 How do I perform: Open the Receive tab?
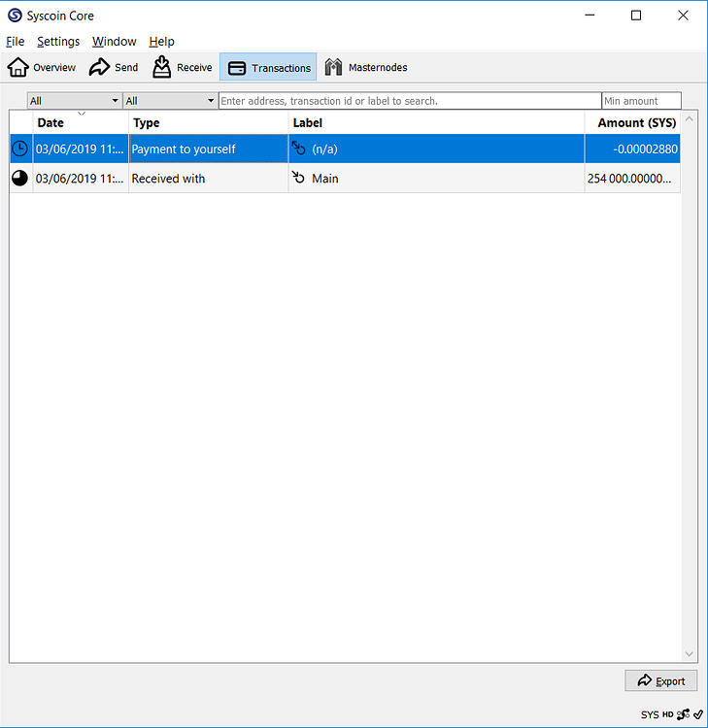click(x=183, y=67)
